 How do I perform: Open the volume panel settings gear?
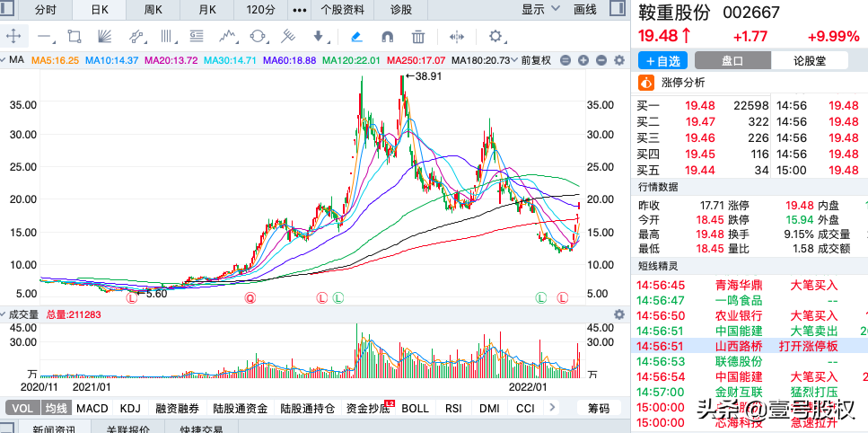point(618,314)
